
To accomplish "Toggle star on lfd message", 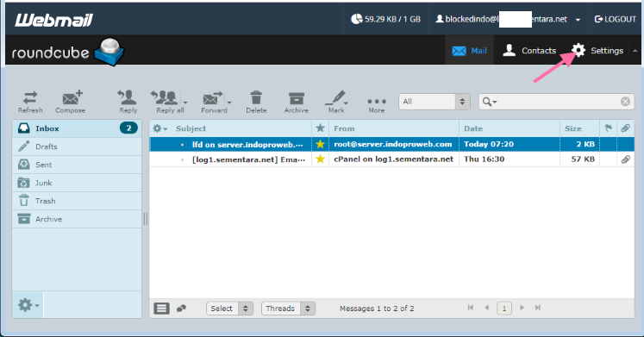I will click(x=321, y=144).
